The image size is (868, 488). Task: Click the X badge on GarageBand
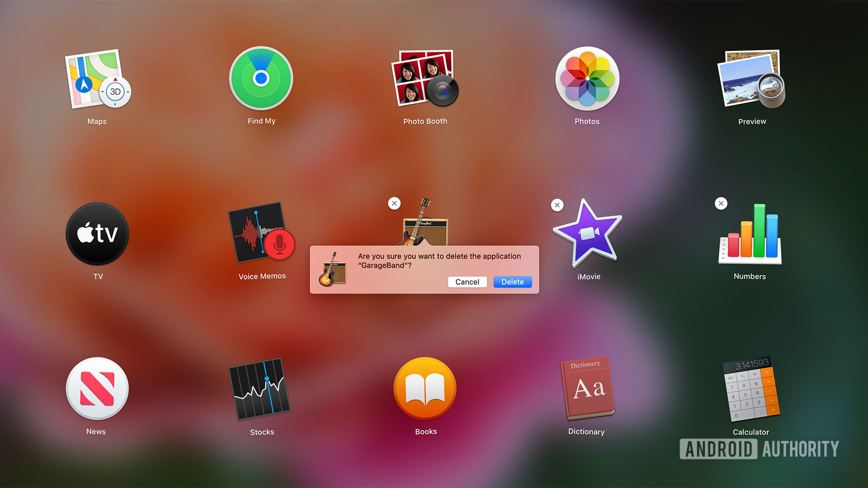[x=394, y=203]
